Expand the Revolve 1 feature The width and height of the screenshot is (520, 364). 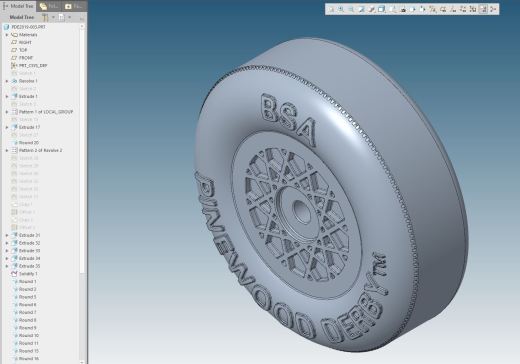(x=7, y=81)
